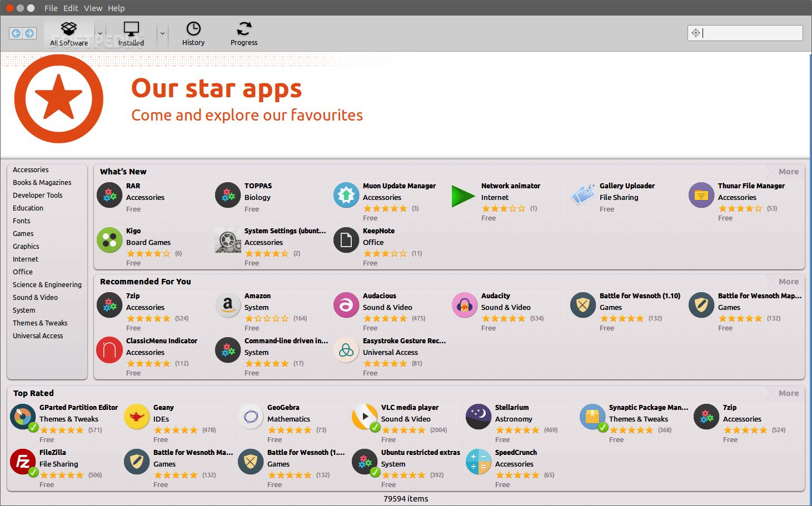
Task: Select the Universal Access sidebar category
Action: (38, 336)
